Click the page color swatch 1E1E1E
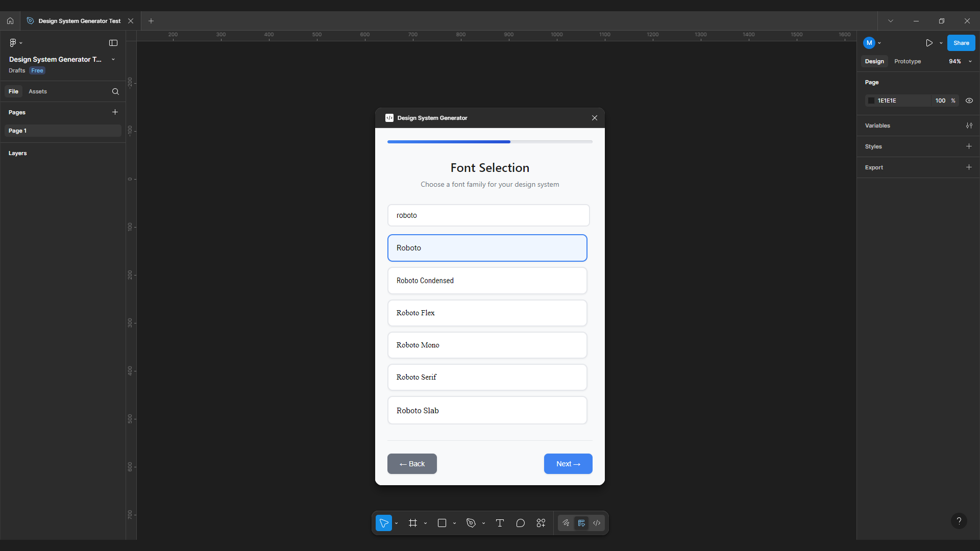980x551 pixels. (871, 101)
